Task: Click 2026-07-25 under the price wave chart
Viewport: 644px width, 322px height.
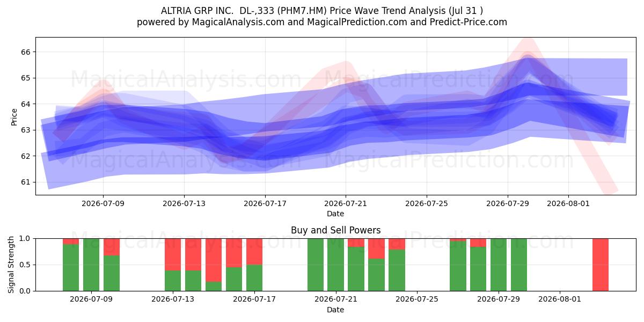Action: pos(427,203)
